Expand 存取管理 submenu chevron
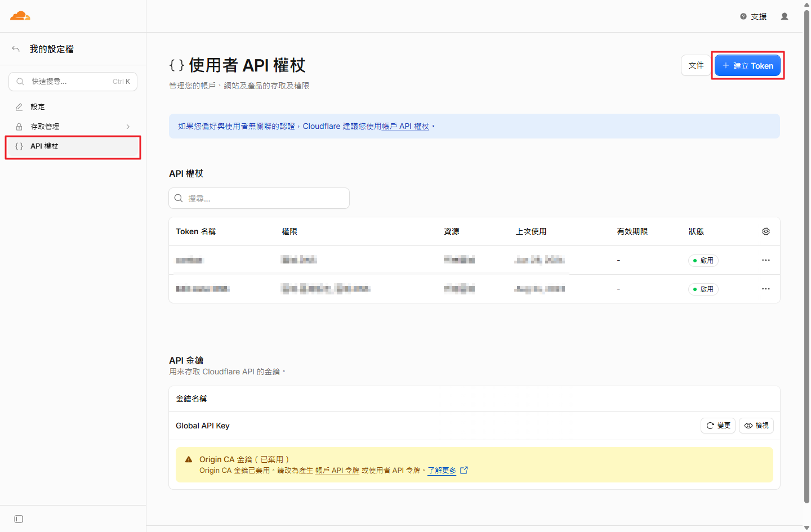The width and height of the screenshot is (811, 532). pyautogui.click(x=128, y=127)
